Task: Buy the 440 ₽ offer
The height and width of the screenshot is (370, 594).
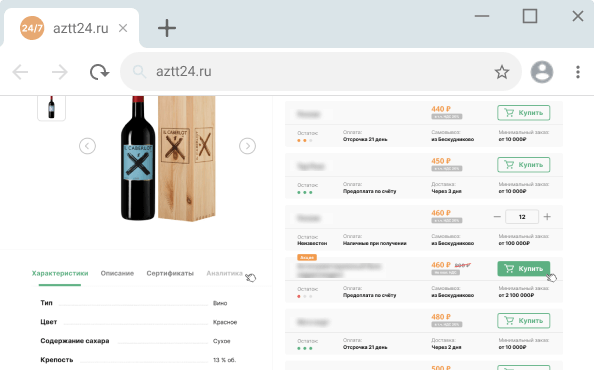Action: coord(524,113)
